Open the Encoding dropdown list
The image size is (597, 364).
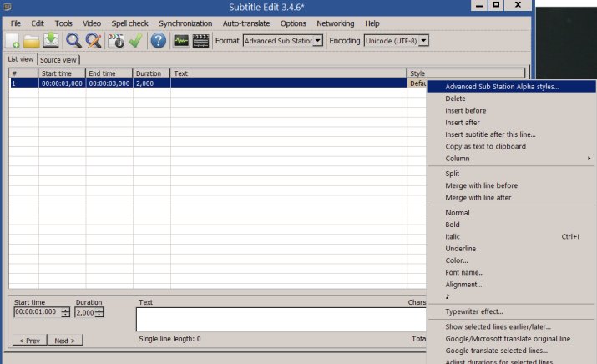pyautogui.click(x=423, y=40)
